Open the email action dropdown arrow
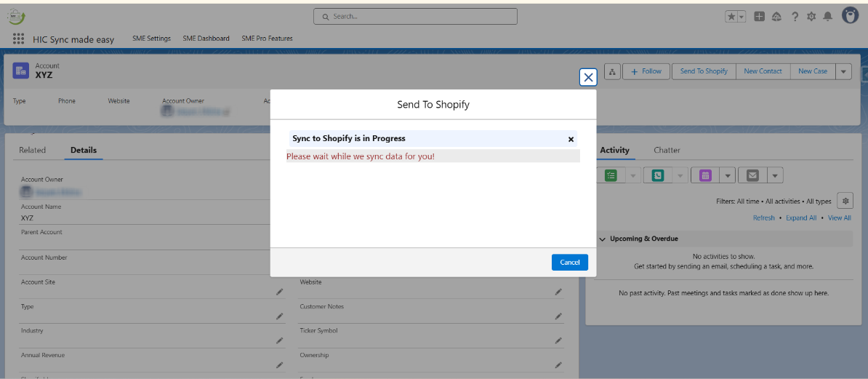868x379 pixels. coord(775,175)
